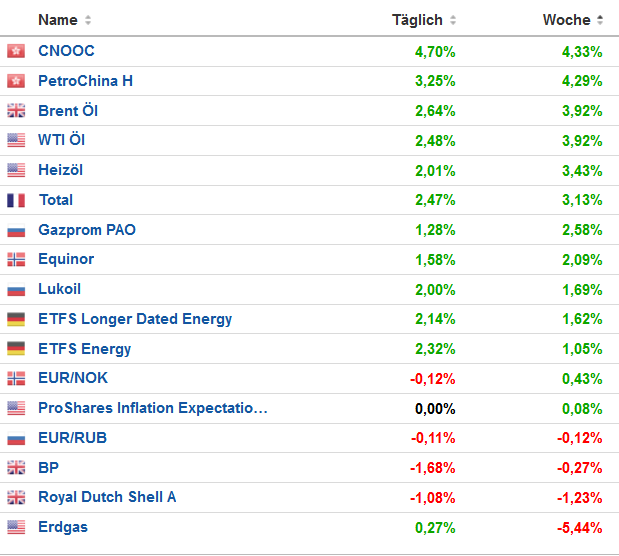The image size is (619, 556).
Task: Open ETFS Longer Dated Energy link
Action: point(135,319)
